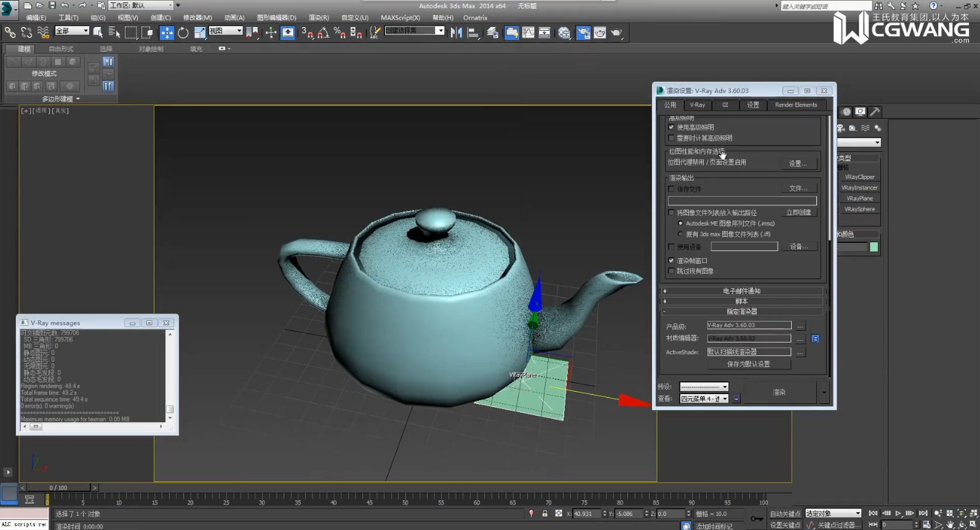This screenshot has width=980, height=530.
Task: Open Rendered Frame Window teapot icon
Action: (600, 33)
